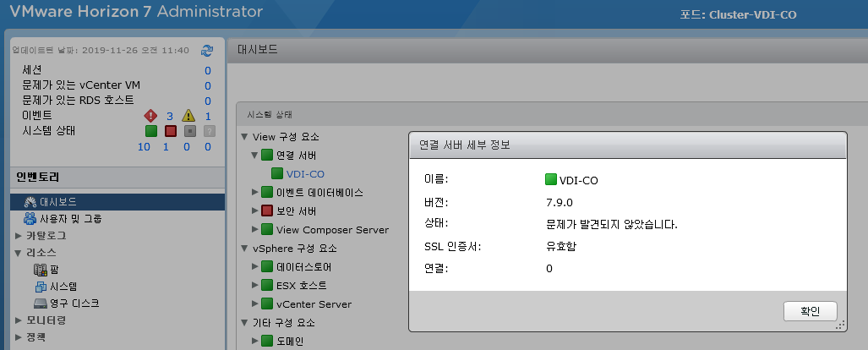Viewport: 868px width, 350px height.
Task: Click the 시스템 machines icon
Action: [41, 287]
